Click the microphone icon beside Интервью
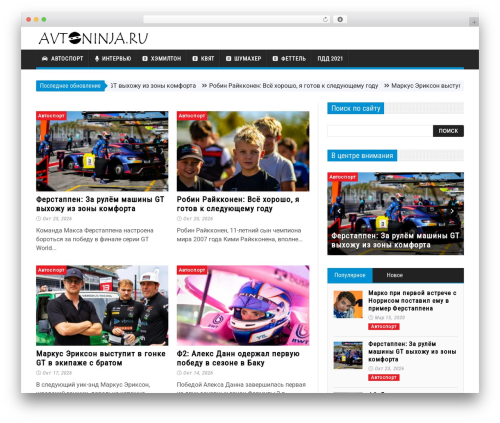 click(97, 59)
